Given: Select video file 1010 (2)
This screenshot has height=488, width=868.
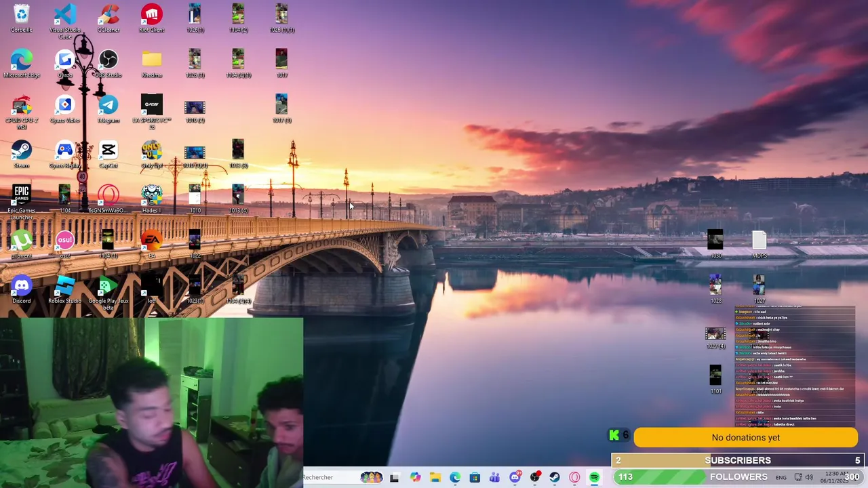Looking at the screenshot, I should click(195, 110).
